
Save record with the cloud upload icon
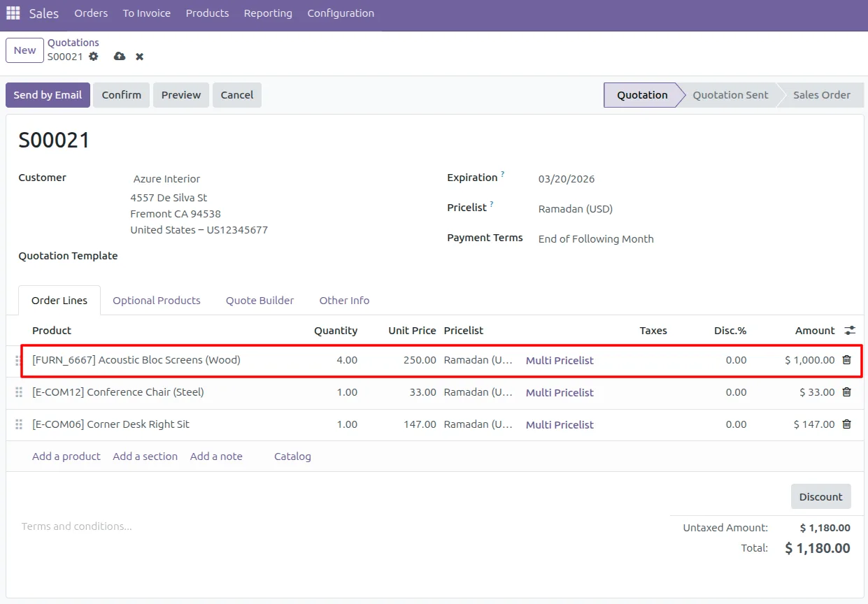120,57
